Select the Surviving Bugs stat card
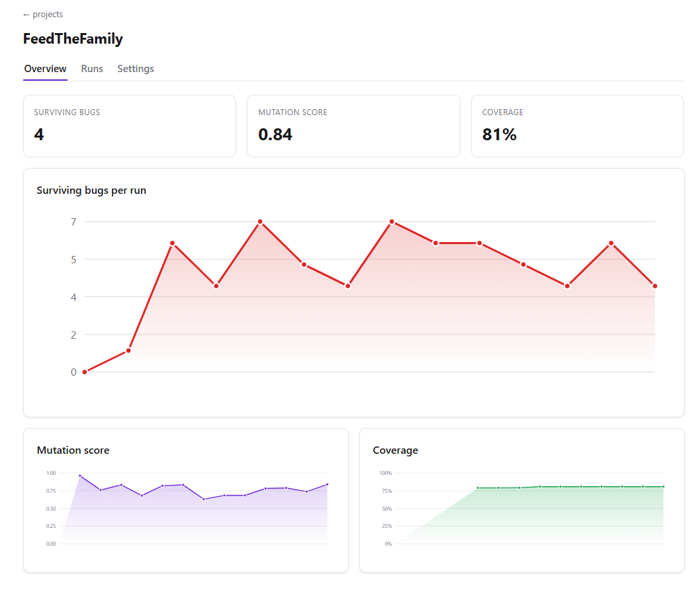The width and height of the screenshot is (700, 590). (130, 126)
